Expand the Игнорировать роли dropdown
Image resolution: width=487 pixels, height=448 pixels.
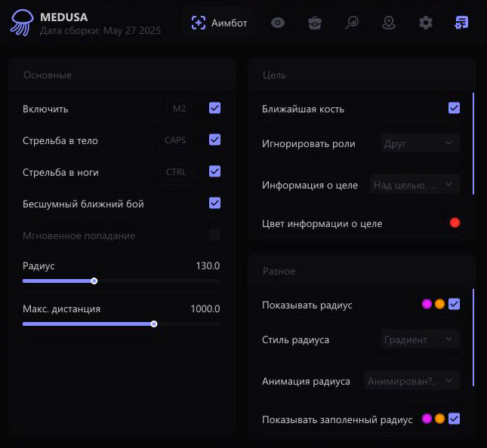click(419, 143)
